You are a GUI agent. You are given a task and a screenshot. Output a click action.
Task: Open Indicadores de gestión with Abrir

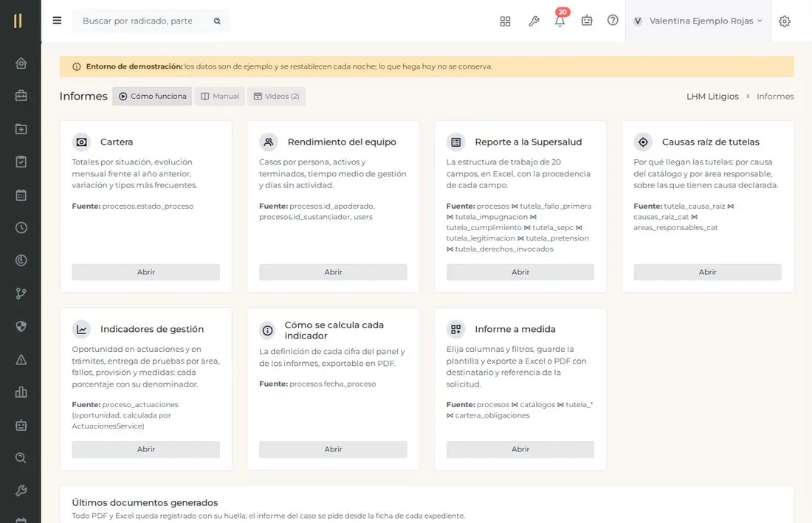[x=146, y=449]
